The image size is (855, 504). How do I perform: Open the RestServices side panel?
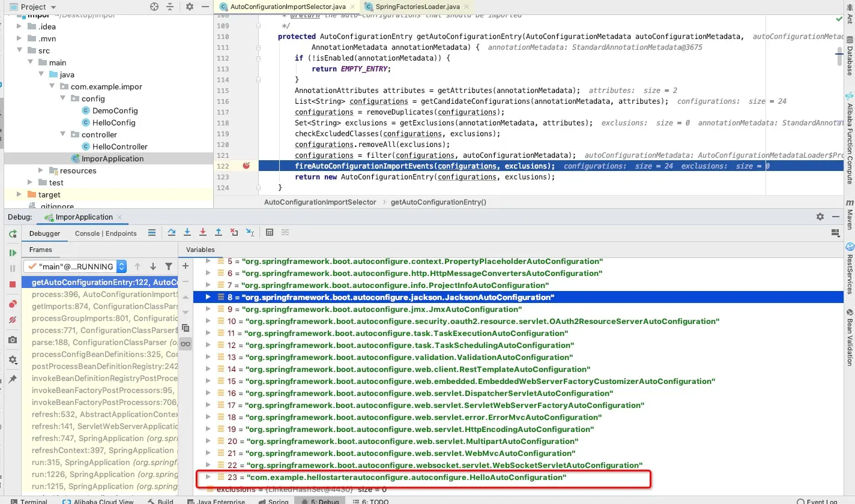[x=850, y=268]
